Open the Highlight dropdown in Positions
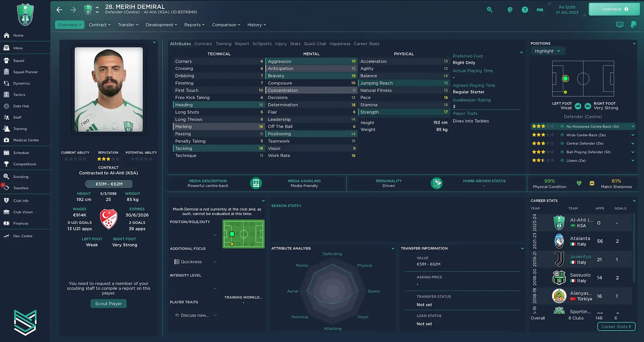644x342 pixels. click(548, 51)
